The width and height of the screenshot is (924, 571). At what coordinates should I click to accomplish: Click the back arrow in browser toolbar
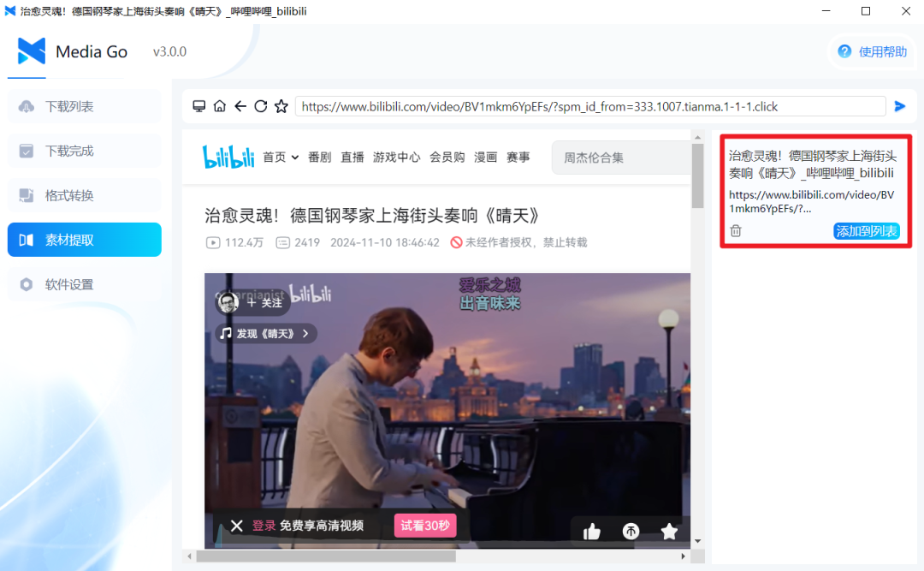tap(240, 106)
